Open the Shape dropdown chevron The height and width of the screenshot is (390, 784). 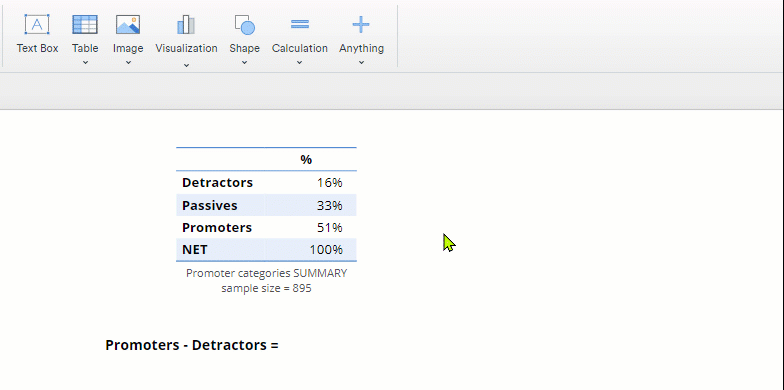coord(244,62)
